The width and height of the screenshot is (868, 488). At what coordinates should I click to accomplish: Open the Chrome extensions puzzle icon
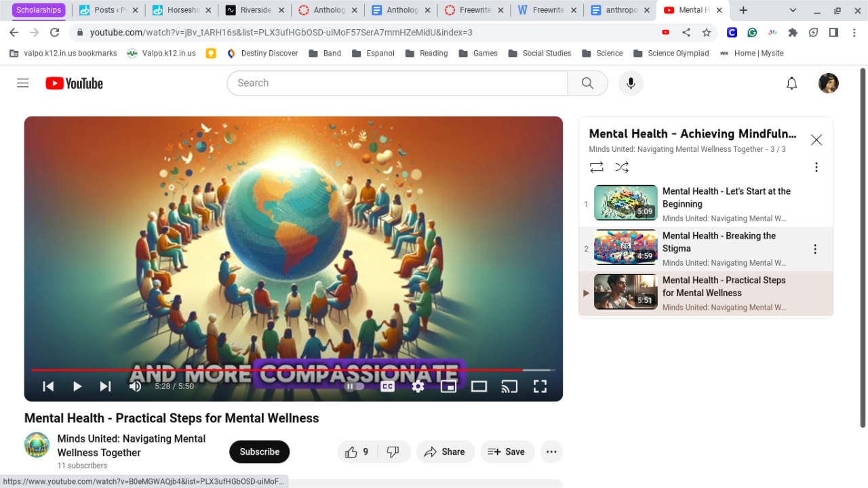pyautogui.click(x=793, y=33)
